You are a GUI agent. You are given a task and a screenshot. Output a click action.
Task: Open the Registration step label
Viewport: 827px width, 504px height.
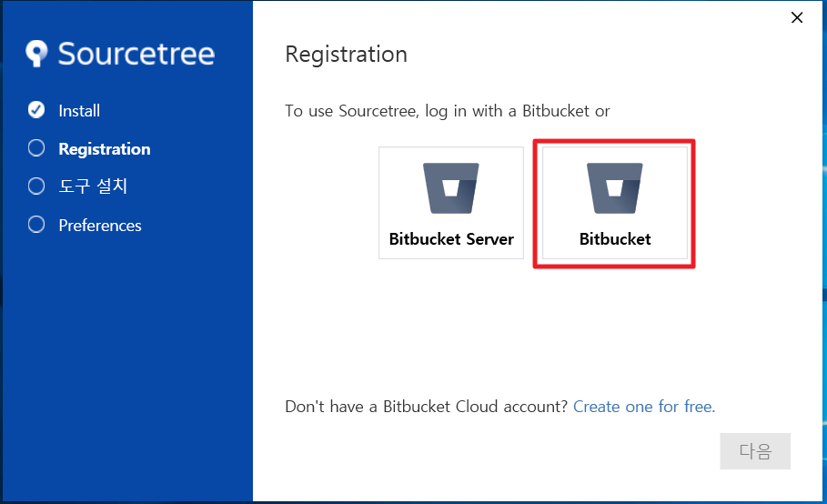click(x=105, y=149)
